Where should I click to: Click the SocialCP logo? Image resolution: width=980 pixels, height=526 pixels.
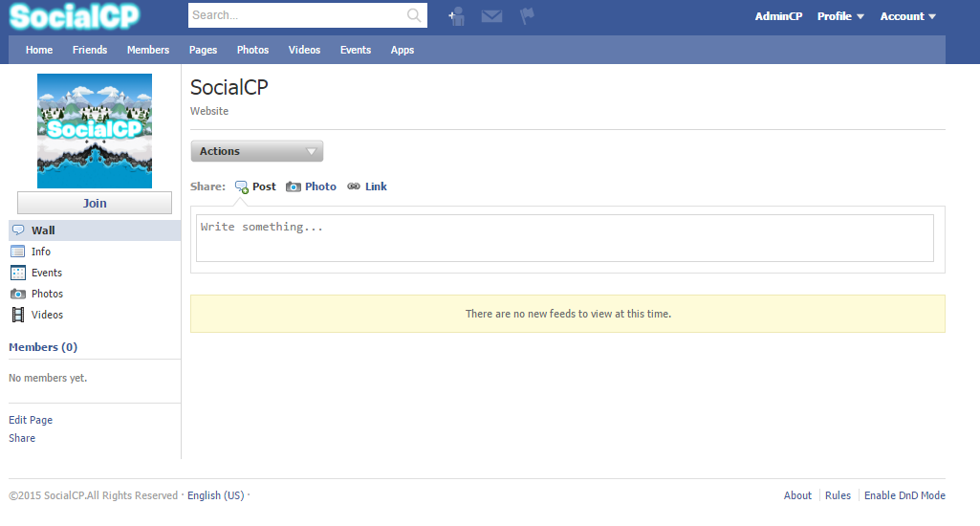coord(75,16)
